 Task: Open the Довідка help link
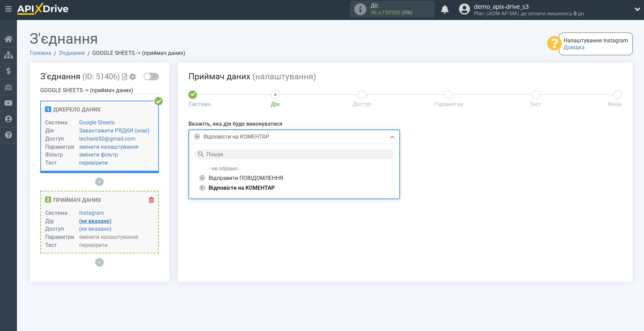[x=574, y=47]
